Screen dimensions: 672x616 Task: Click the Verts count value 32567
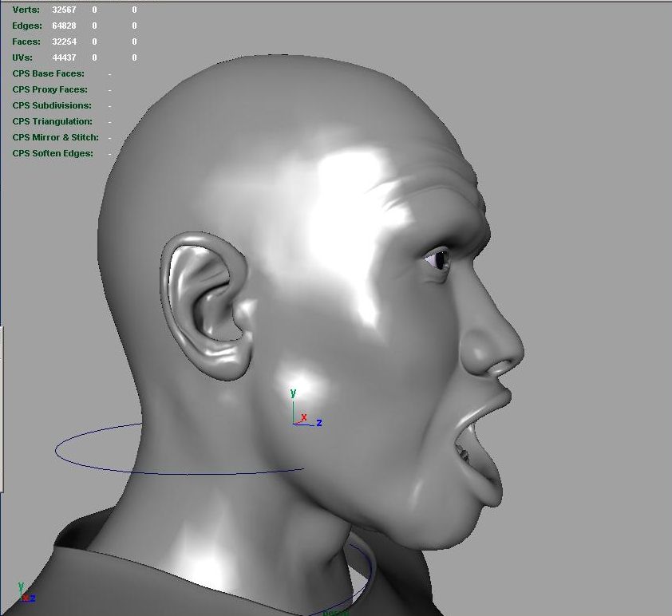[64, 10]
